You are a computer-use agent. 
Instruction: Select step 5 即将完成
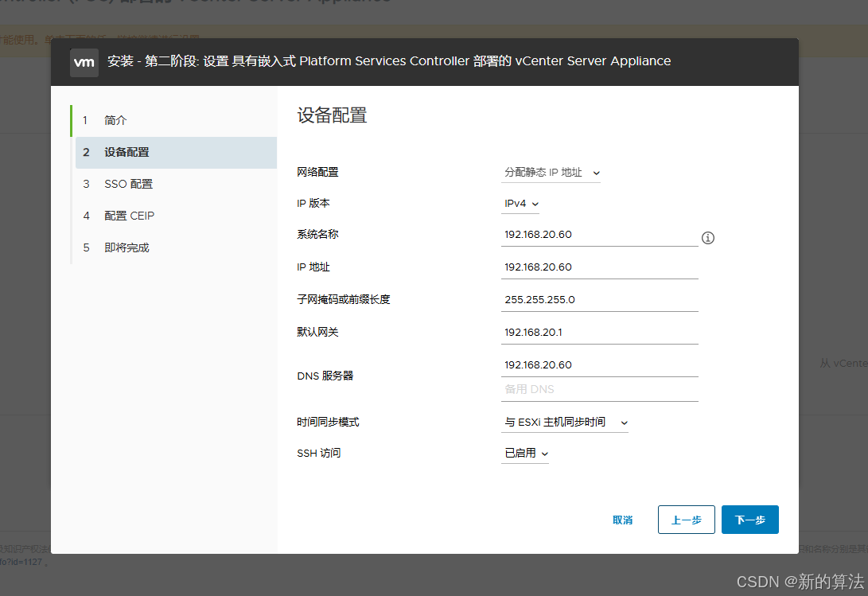174,247
